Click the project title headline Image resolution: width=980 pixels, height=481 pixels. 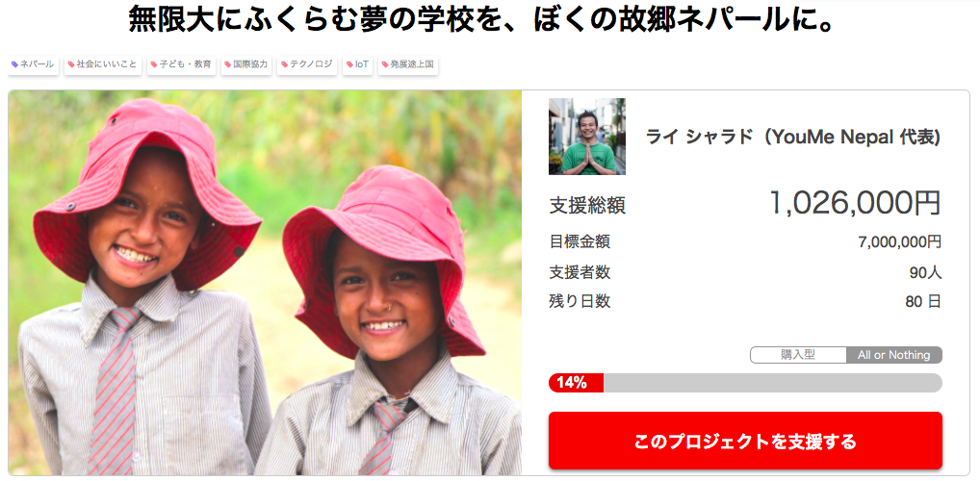click(x=482, y=20)
